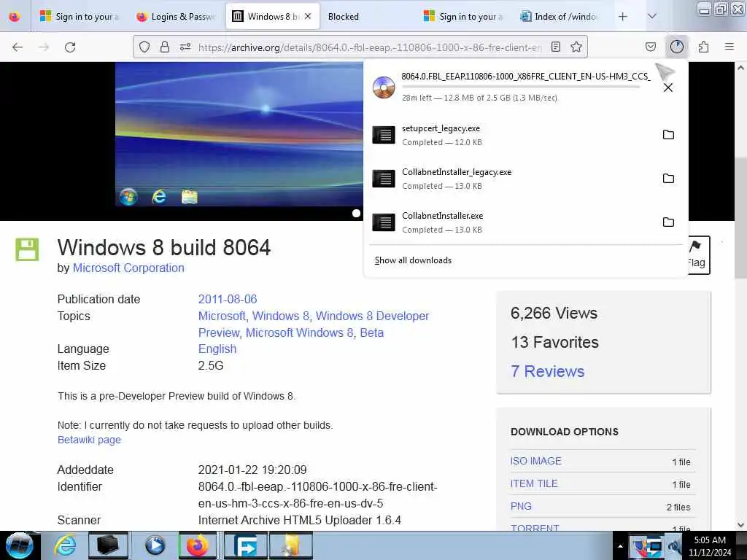The image size is (747, 560).
Task: Open the CollabnetInstaller.exe download entry
Action: coord(512,223)
